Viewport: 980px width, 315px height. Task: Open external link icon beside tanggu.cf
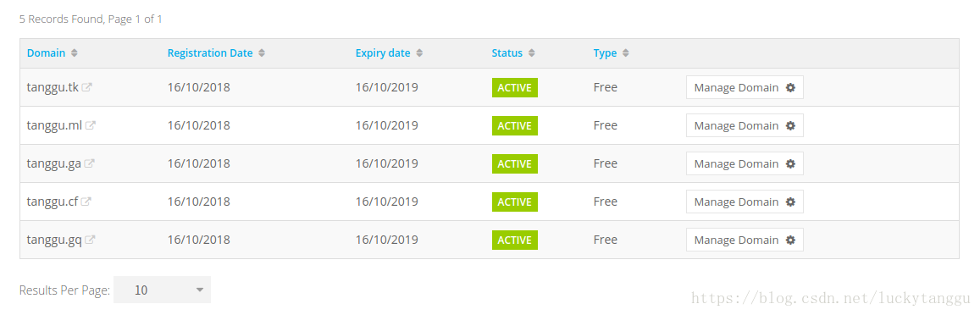click(86, 202)
